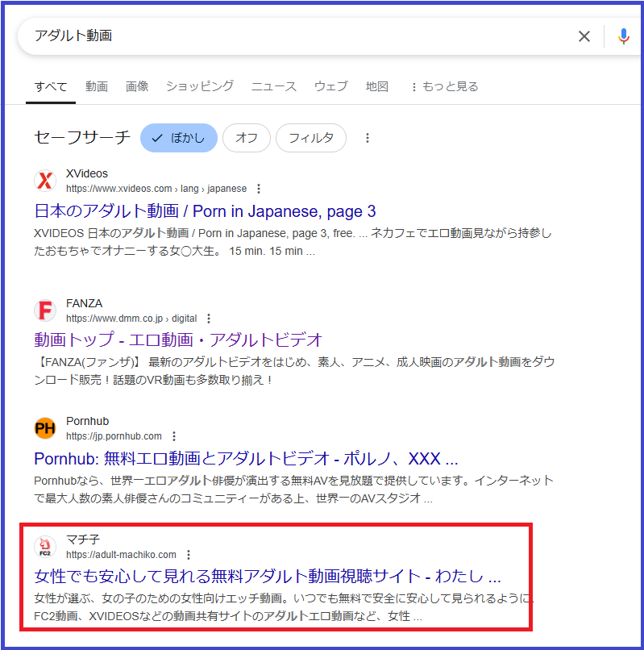Image resolution: width=644 pixels, height=650 pixels.
Task: Open FANZA result favicon
Action: [x=45, y=310]
